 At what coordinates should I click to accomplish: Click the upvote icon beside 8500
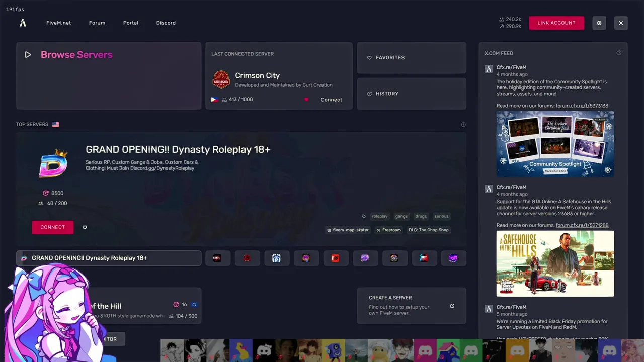[x=46, y=193]
